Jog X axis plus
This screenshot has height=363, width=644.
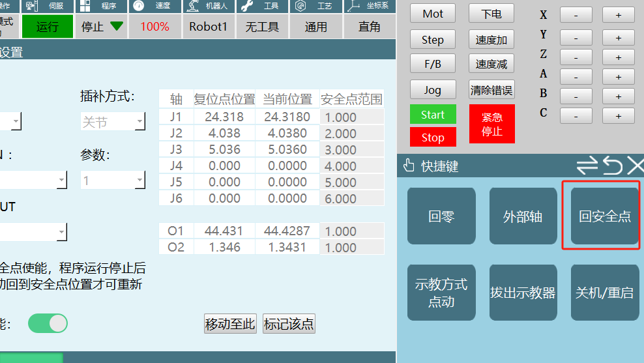619,15
